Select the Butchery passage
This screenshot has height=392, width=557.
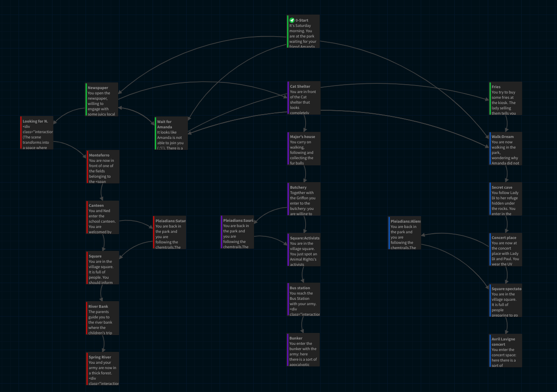pyautogui.click(x=303, y=199)
